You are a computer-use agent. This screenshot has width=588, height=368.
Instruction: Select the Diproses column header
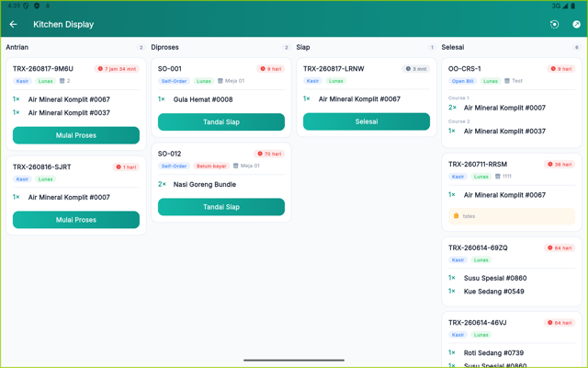[164, 47]
